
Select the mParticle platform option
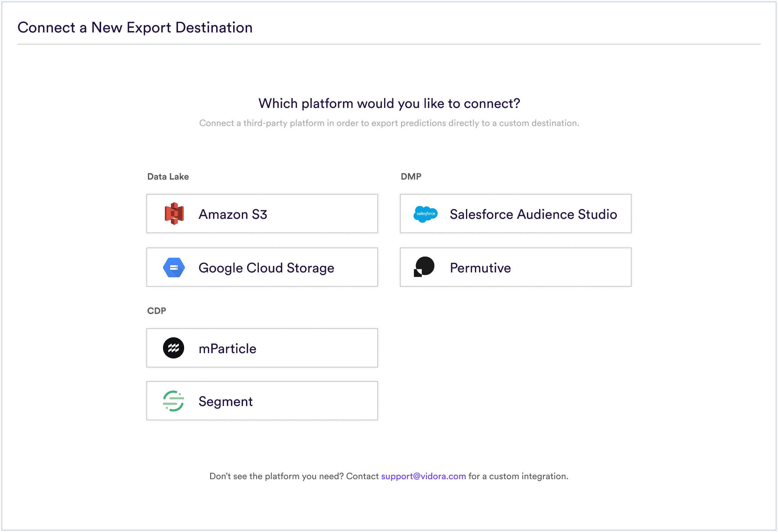coord(262,348)
